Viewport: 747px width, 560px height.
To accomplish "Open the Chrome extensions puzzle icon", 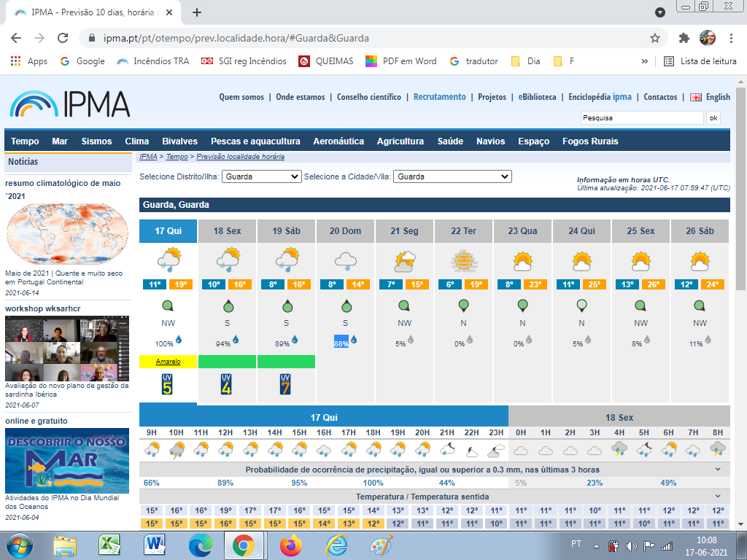I will (x=684, y=38).
